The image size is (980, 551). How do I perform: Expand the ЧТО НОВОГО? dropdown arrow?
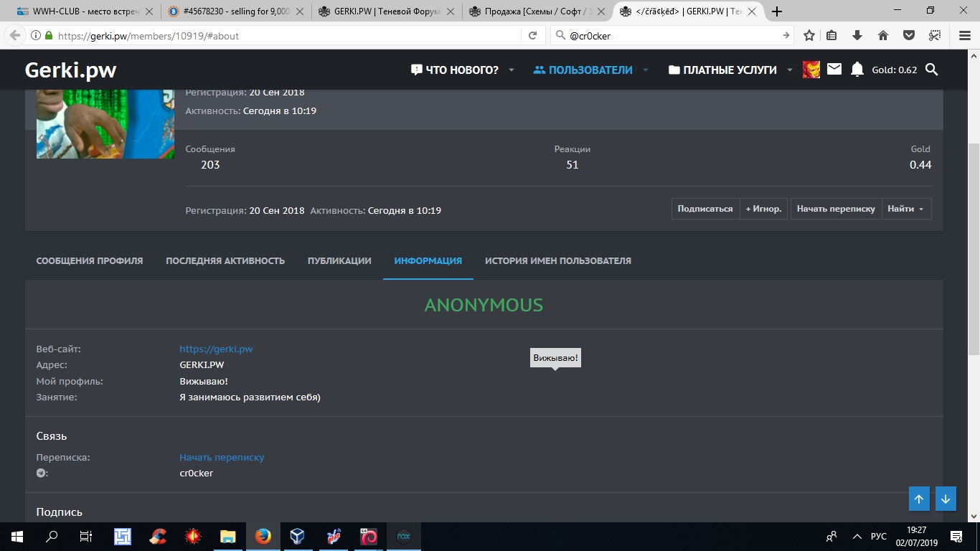tap(512, 70)
